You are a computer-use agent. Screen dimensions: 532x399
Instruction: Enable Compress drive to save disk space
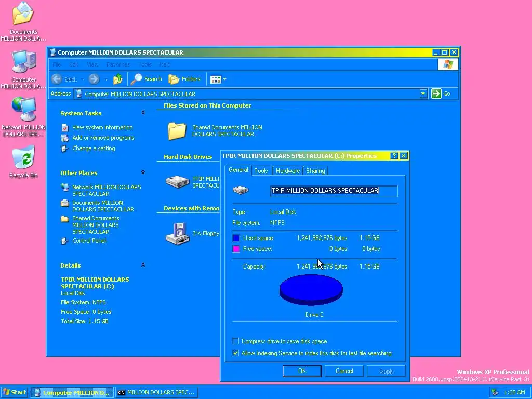tap(235, 341)
